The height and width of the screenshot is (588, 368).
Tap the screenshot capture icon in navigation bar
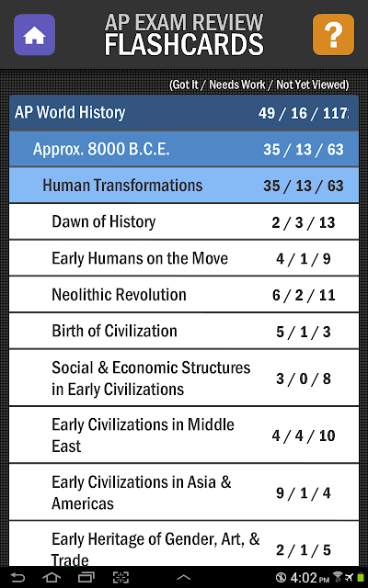[121, 577]
